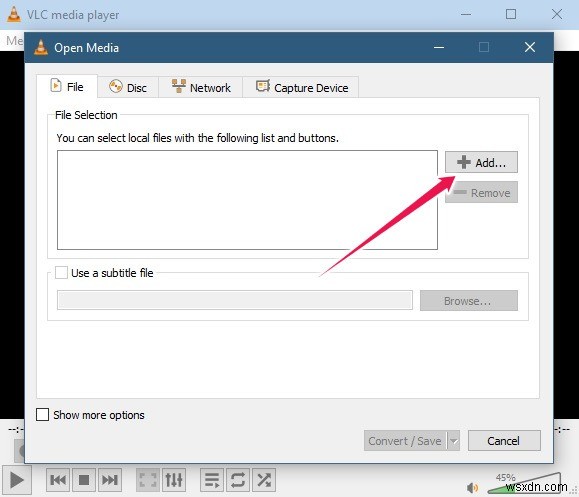Toggle fullscreen video mode icon

[x=148, y=480]
